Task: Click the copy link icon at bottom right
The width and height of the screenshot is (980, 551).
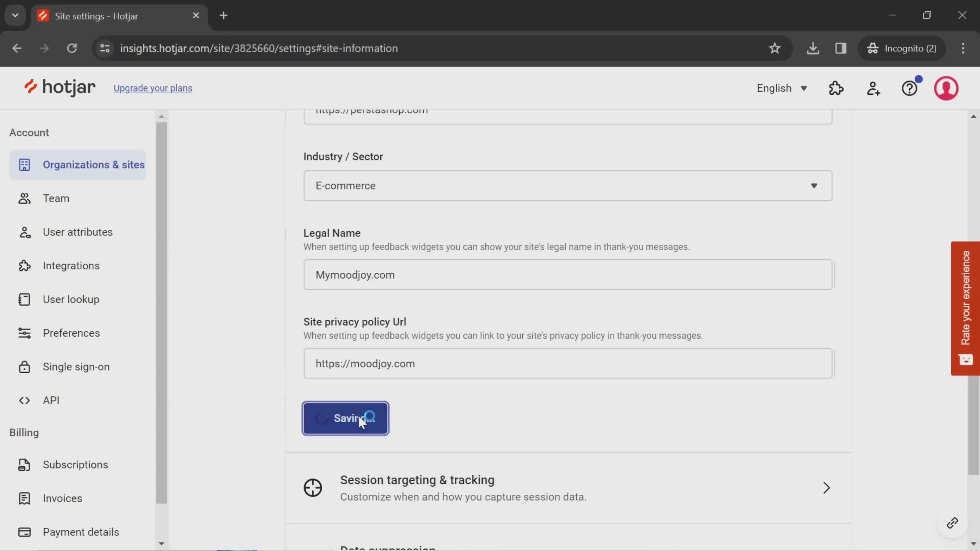Action: coord(952,523)
